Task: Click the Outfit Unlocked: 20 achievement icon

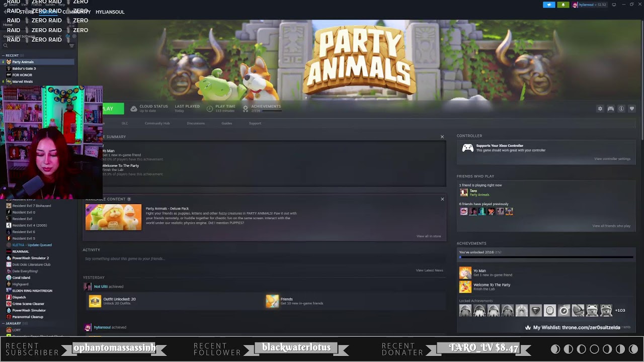Action: click(95, 301)
